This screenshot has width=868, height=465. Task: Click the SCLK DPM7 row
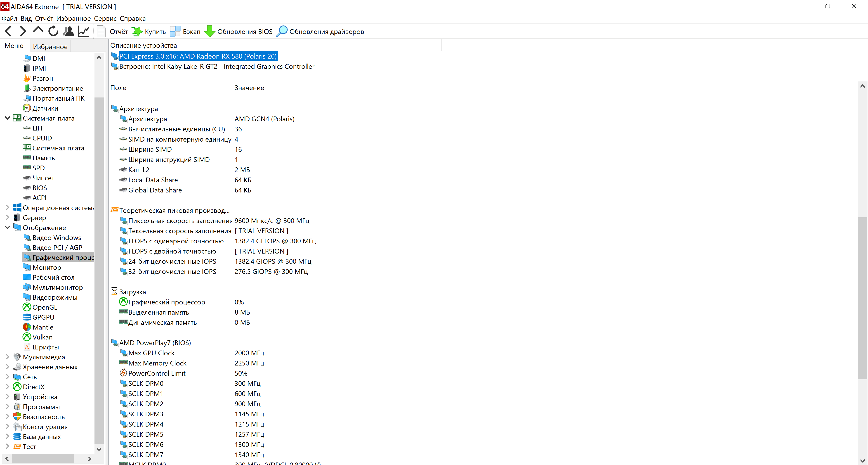(192, 455)
